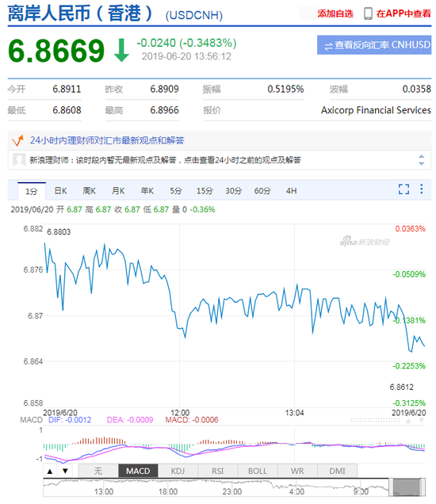This screenshot has height=504, width=436.
Task: Click the 新浪理财师 message about older views
Action: coord(165,160)
